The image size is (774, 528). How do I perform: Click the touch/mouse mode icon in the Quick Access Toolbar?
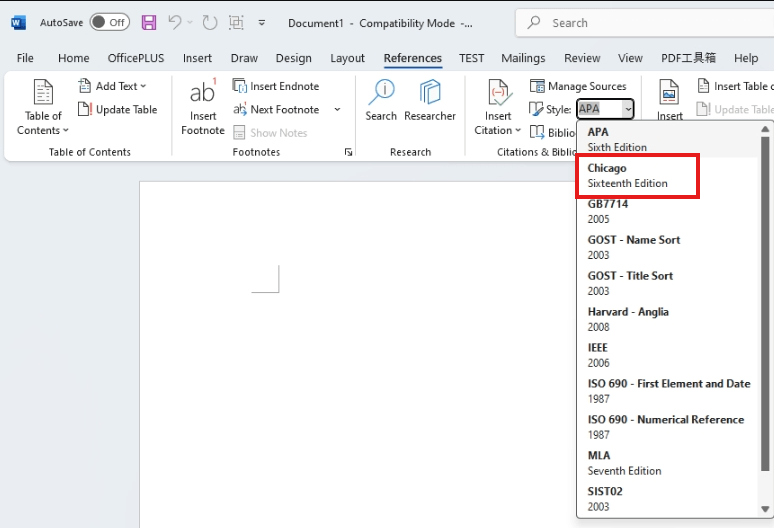click(236, 22)
